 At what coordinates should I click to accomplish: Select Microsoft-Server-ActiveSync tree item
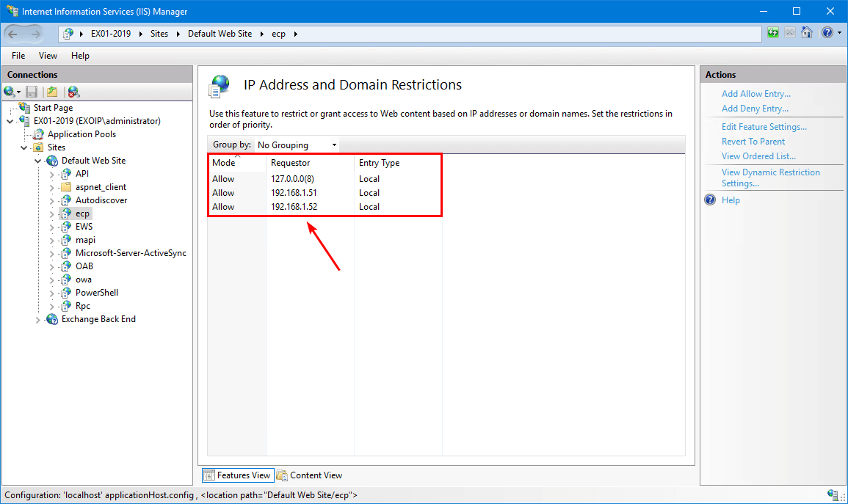131,253
